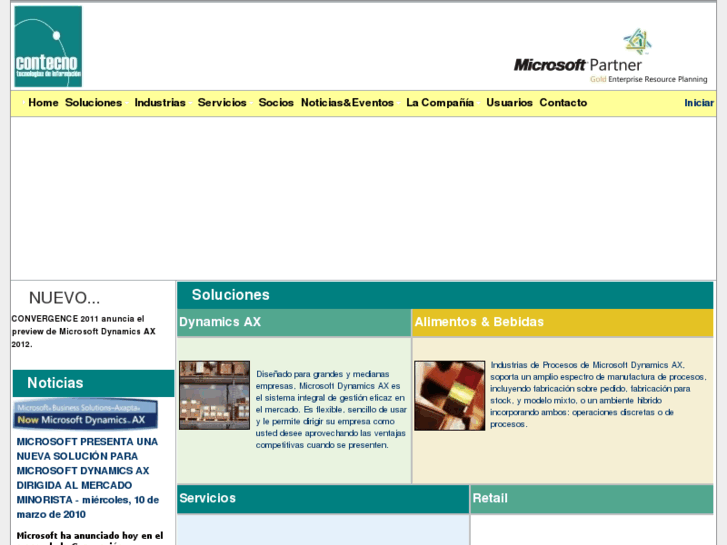Image resolution: width=727 pixels, height=545 pixels.
Task: Open the Soluciones menu
Action: click(x=93, y=103)
